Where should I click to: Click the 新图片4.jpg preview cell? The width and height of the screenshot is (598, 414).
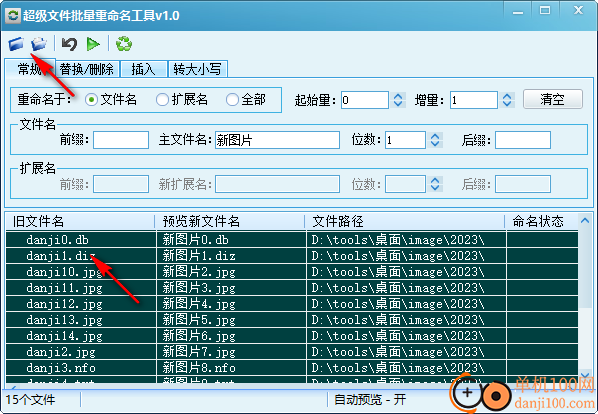point(231,304)
